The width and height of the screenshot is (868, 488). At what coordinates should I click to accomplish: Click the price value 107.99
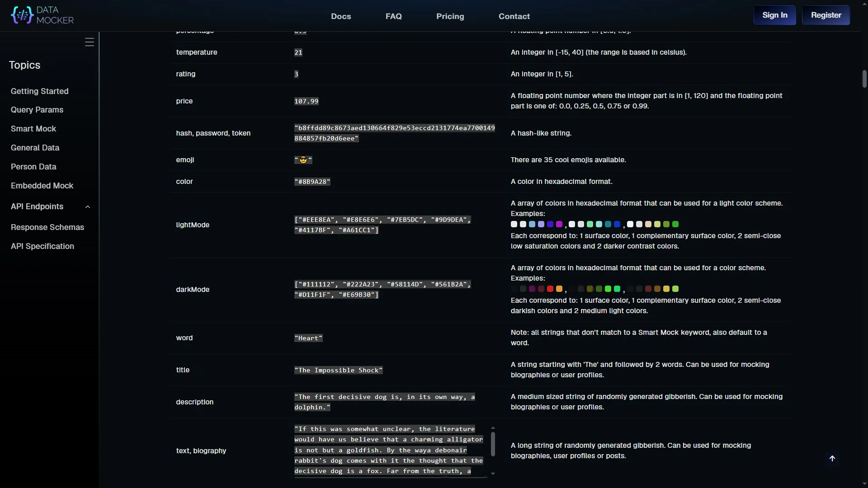(x=307, y=101)
